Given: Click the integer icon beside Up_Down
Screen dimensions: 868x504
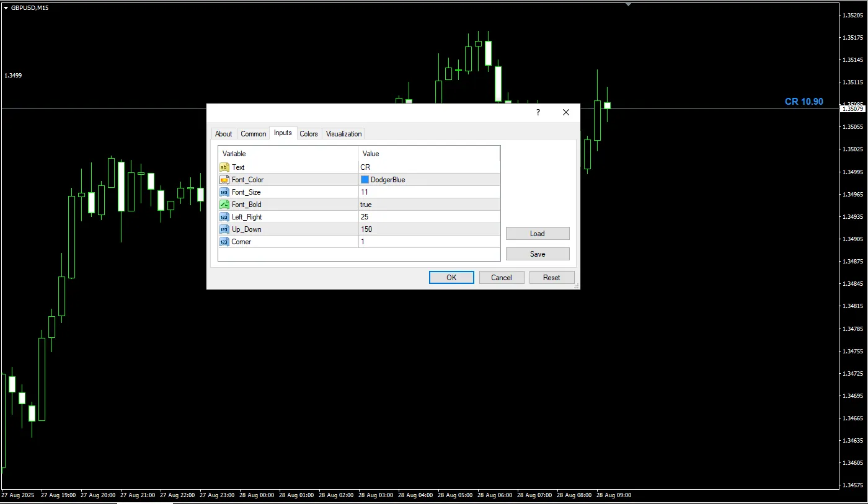Looking at the screenshot, I should pos(224,229).
